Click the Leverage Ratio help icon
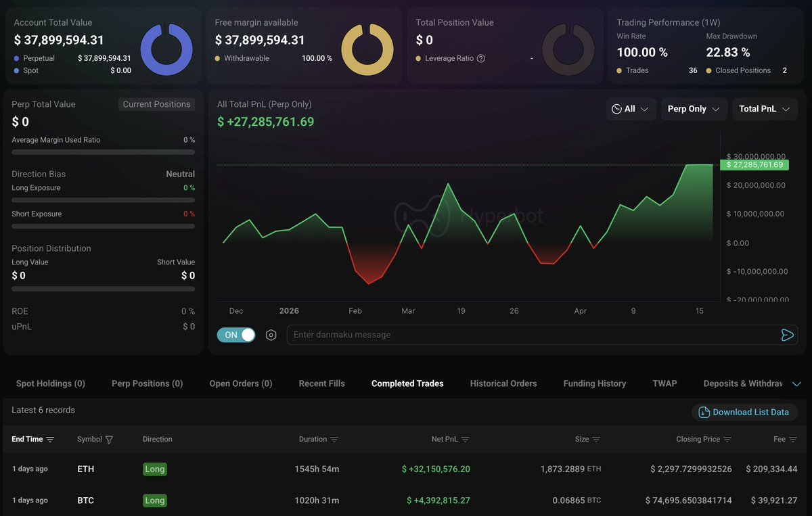This screenshot has width=812, height=516. pyautogui.click(x=481, y=58)
